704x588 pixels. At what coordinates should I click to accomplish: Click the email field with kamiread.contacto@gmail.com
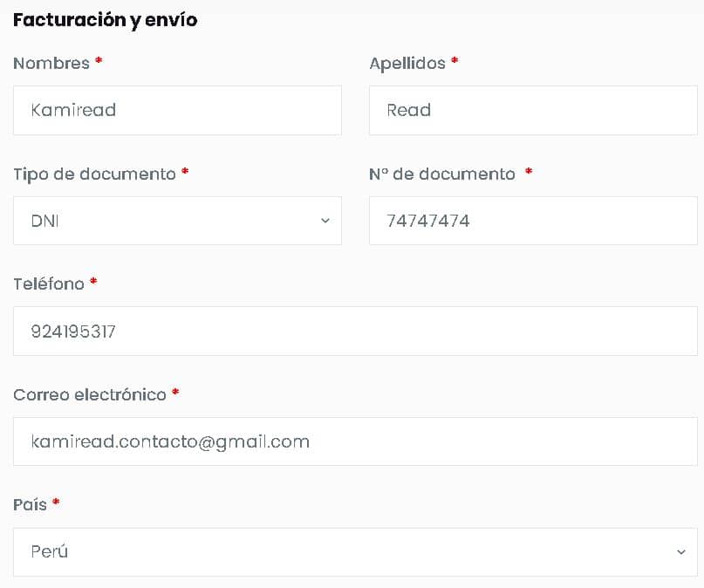355,441
